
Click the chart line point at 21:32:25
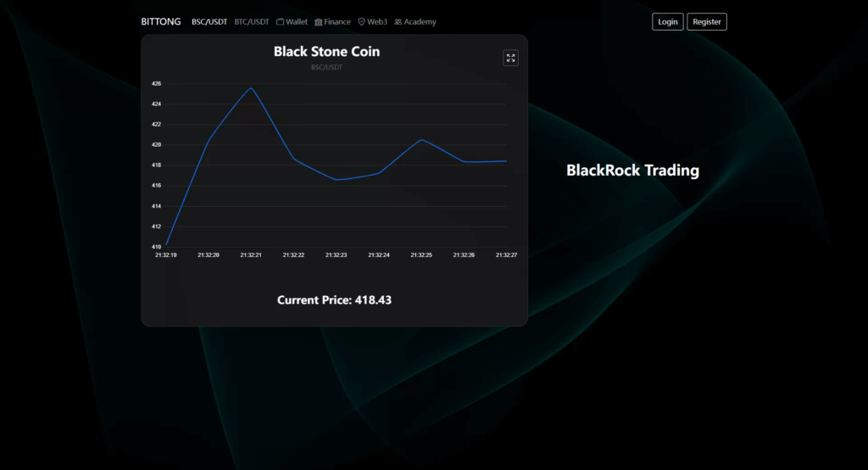[422, 140]
